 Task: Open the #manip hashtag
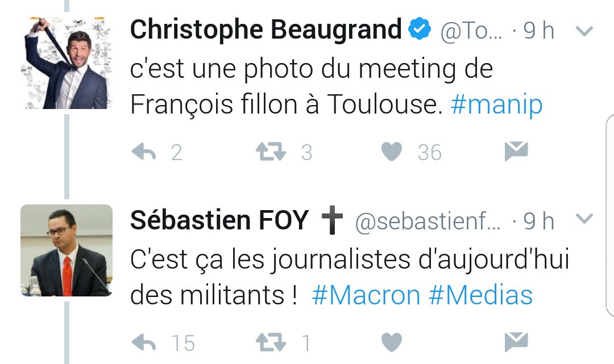coord(496,106)
